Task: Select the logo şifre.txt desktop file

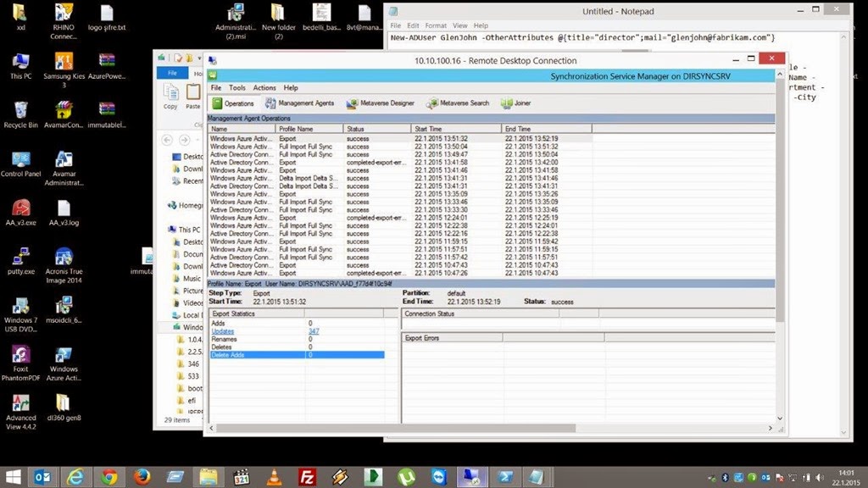Action: [107, 17]
